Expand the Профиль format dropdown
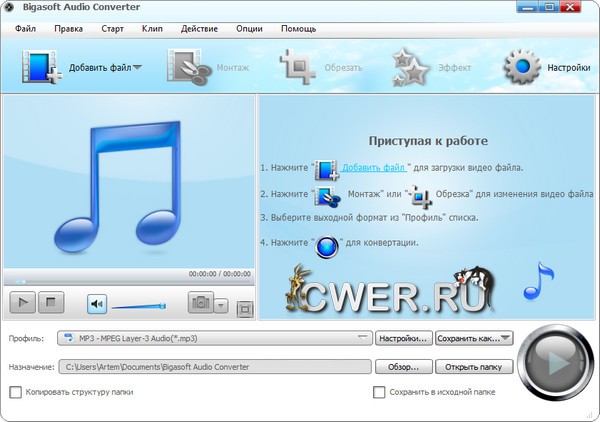Viewport: 600px width, 422px height. [x=362, y=338]
